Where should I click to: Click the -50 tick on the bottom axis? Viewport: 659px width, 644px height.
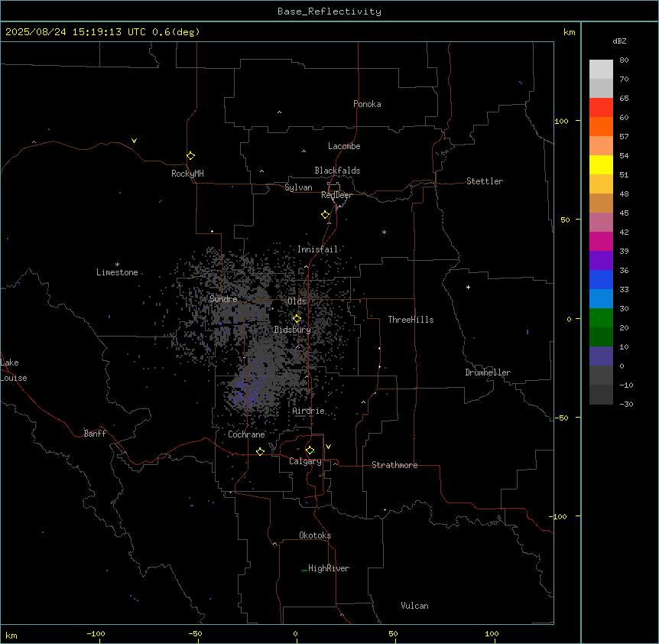[x=195, y=633]
